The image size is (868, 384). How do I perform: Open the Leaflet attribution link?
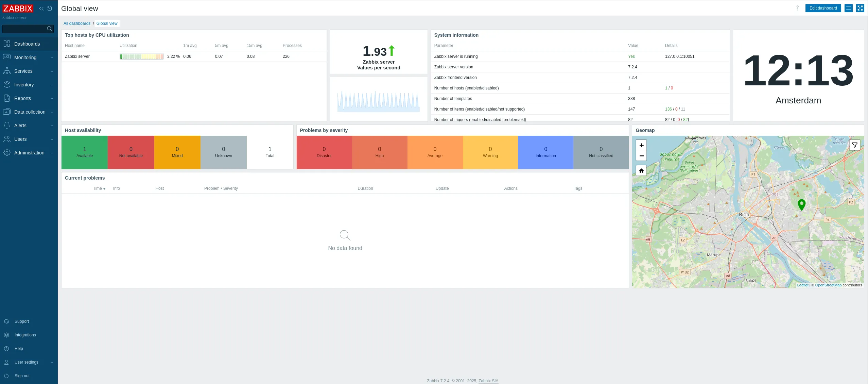tap(803, 285)
